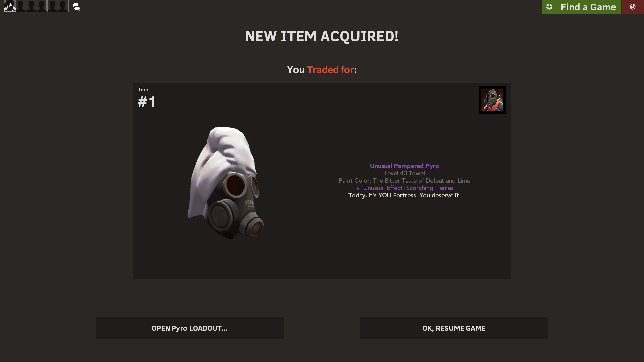Click the paint color description line
Viewport: 644px width, 362px height.
click(x=405, y=181)
